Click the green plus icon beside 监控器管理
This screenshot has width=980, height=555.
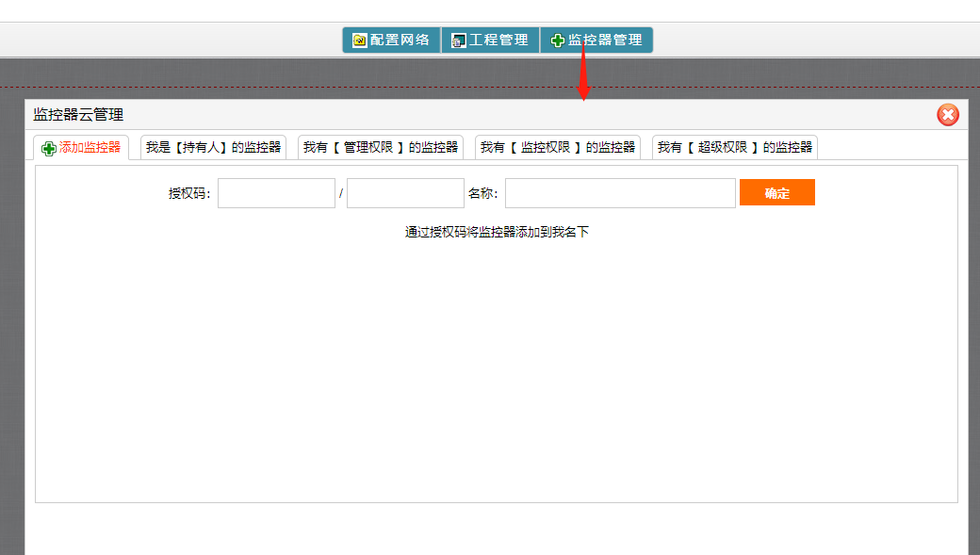(558, 41)
